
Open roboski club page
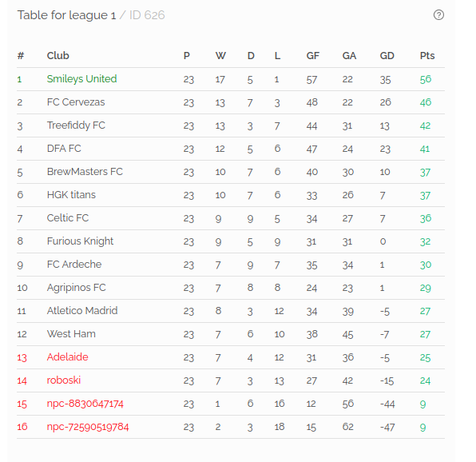click(x=64, y=380)
